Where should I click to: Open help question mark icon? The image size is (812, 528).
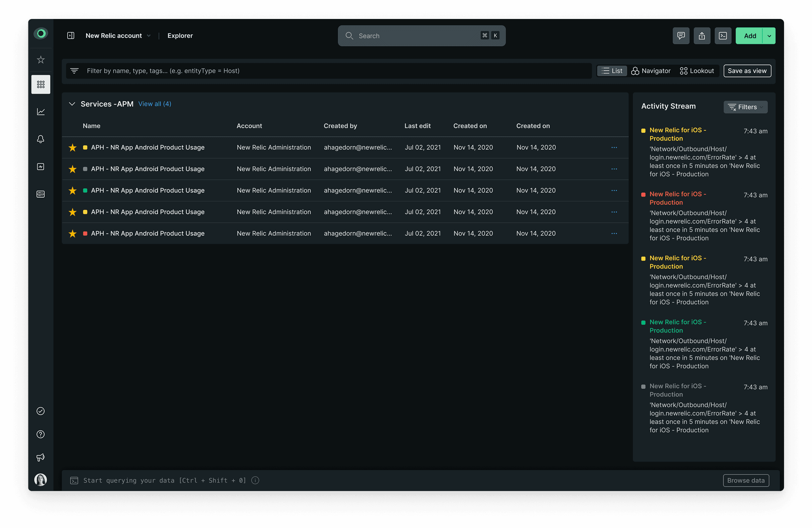41,434
